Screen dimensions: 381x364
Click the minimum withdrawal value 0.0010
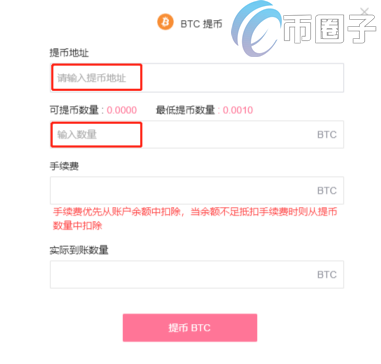pyautogui.click(x=238, y=110)
